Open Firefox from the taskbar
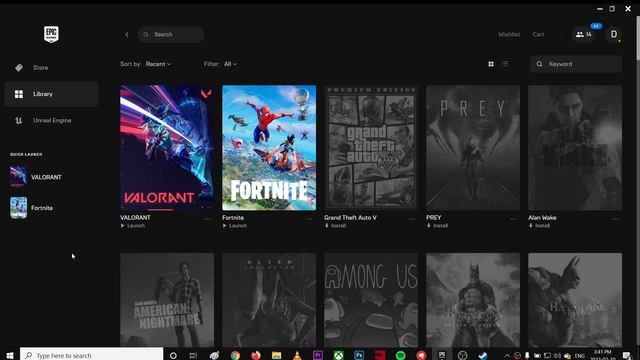Image resolution: width=640 pixels, height=360 pixels. (256, 356)
